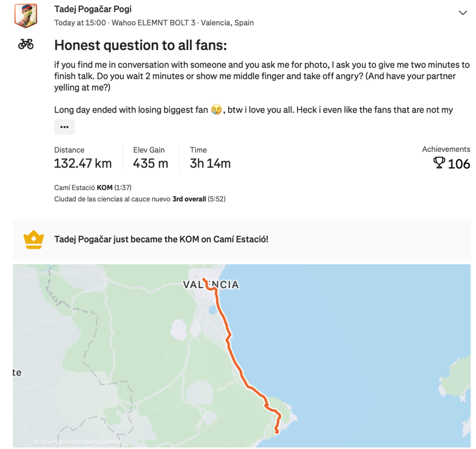Viewport: 476px width, 449px height.
Task: Click the athlete name Tadej Pogačar Pogi
Action: click(93, 9)
